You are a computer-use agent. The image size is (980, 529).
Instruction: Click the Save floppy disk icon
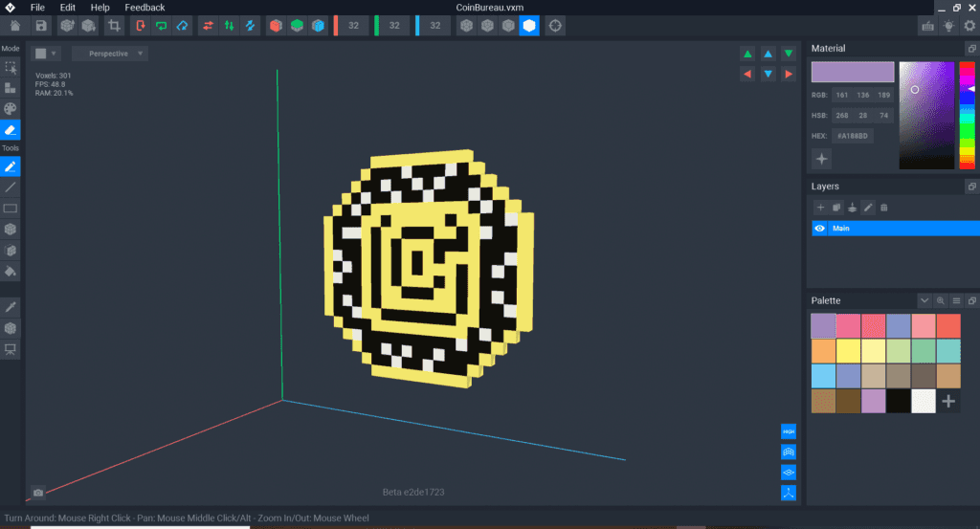click(x=41, y=25)
